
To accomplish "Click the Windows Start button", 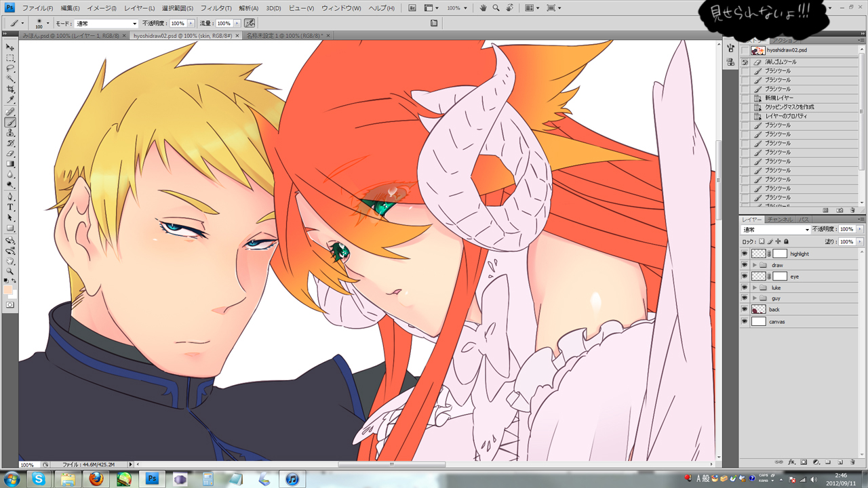I will [x=12, y=479].
